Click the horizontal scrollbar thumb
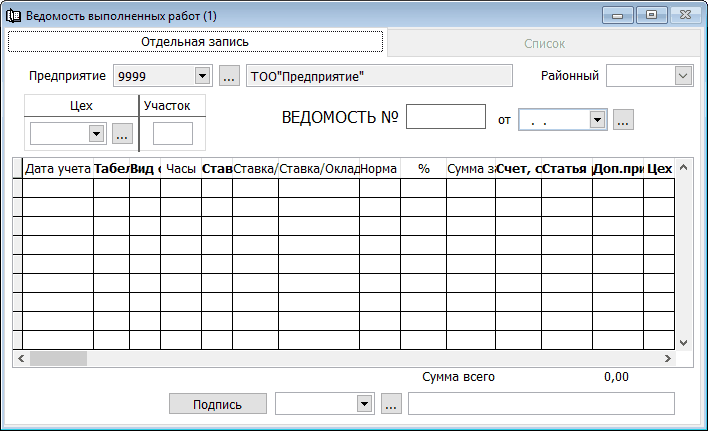This screenshot has height=431, width=708. pyautogui.click(x=58, y=358)
